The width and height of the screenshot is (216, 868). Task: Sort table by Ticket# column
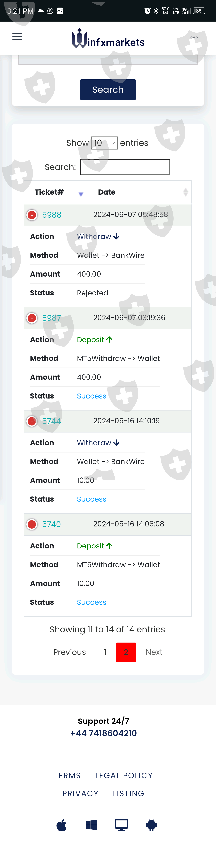tap(55, 192)
